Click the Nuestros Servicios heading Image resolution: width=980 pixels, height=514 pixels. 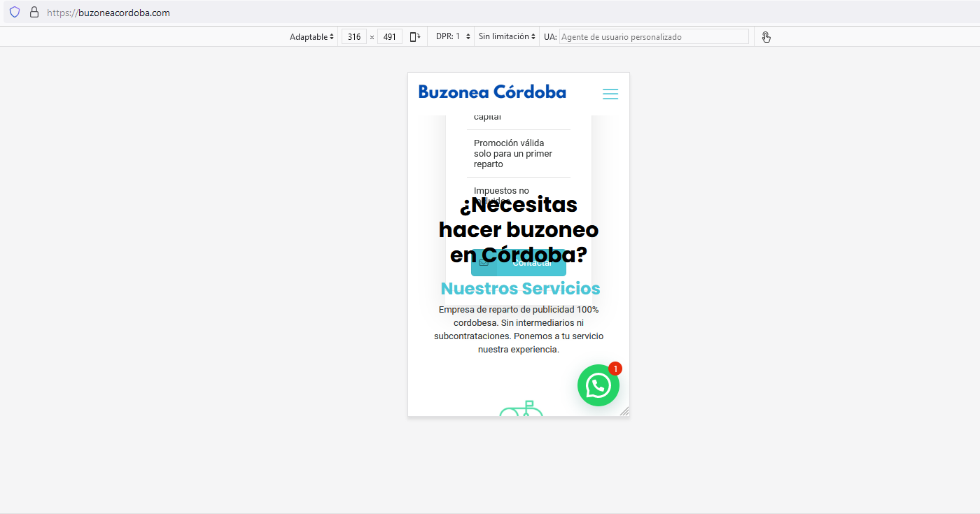coord(520,289)
